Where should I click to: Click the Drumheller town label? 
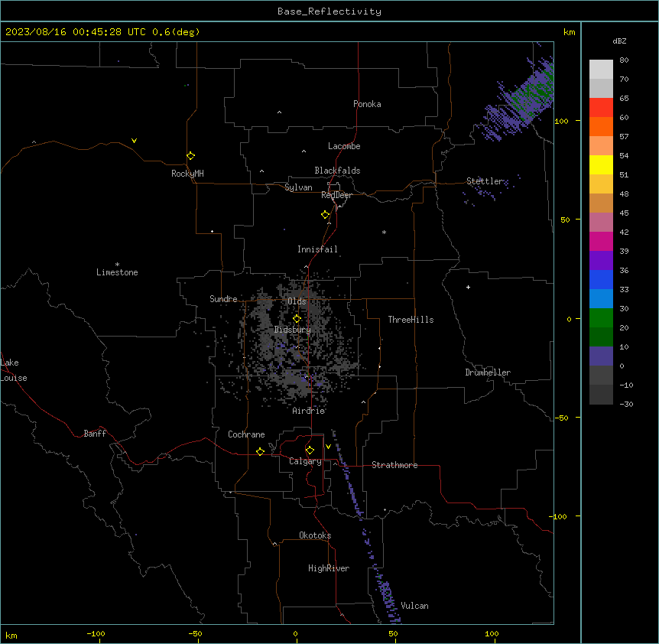coord(488,372)
